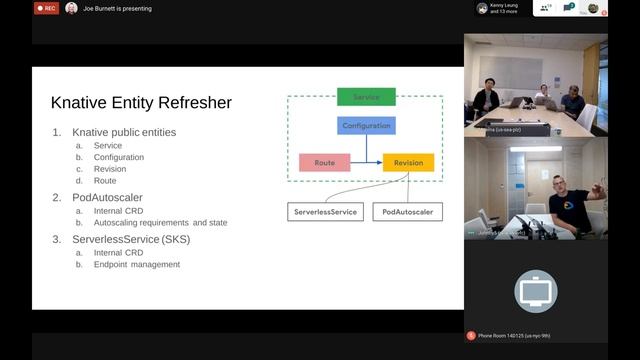Click "Phone Room 140125" participant label
Screen dimensions: 640x360
(x=514, y=336)
